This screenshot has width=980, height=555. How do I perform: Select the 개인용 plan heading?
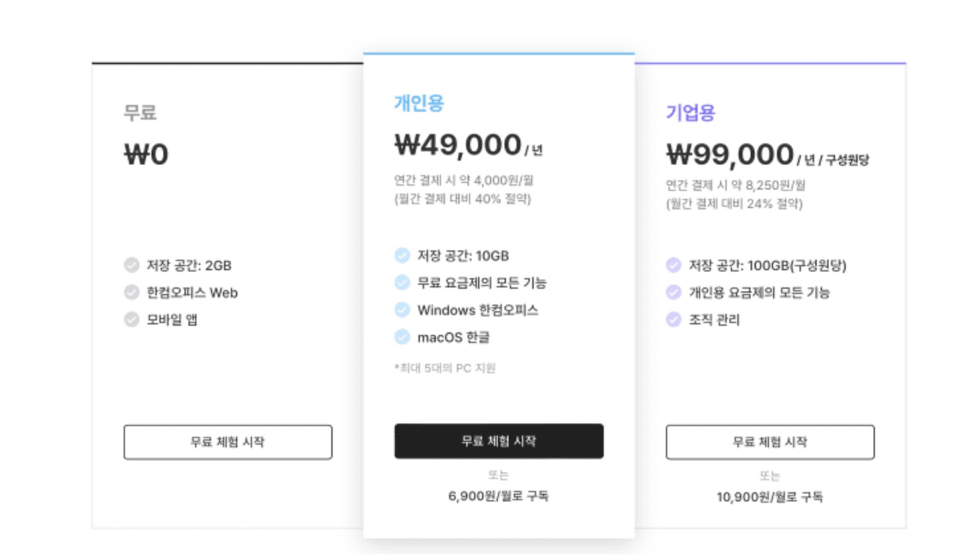[x=419, y=103]
